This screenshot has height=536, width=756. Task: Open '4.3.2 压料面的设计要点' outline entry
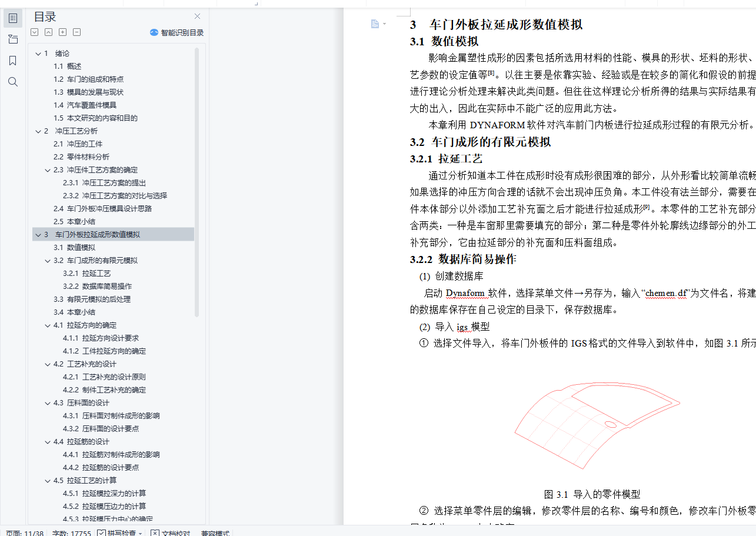101,429
